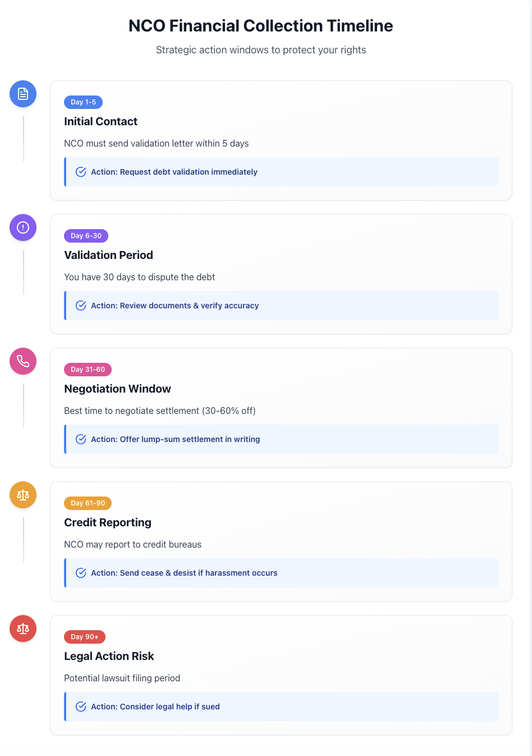Click the Negotiation Window heading
The height and width of the screenshot is (756, 532).
click(x=117, y=389)
